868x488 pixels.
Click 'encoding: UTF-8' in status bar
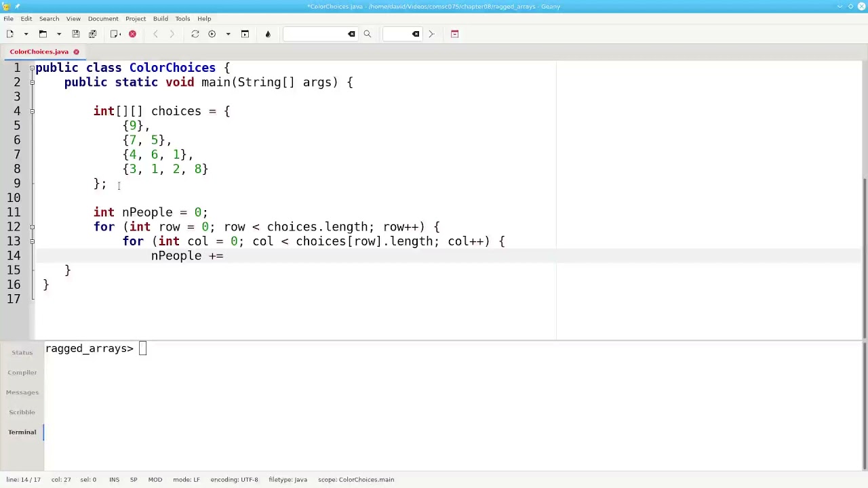(234, 480)
